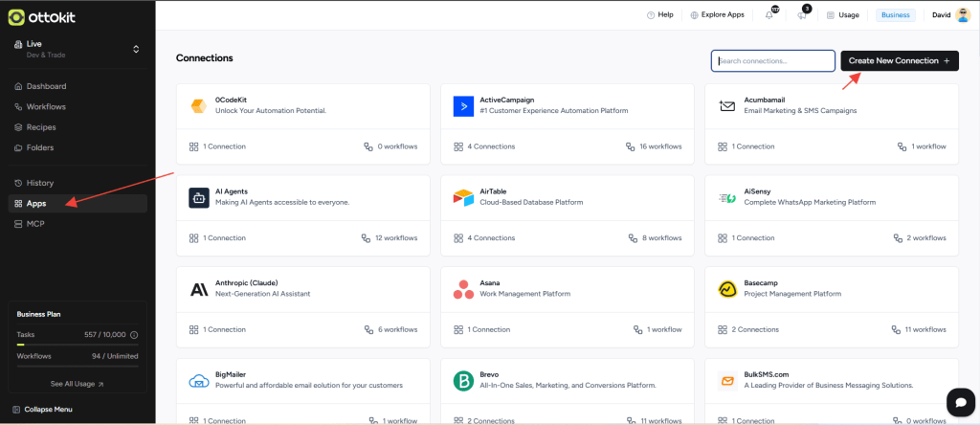Open Workflows in the sidebar
The image size is (980, 425).
tap(46, 106)
